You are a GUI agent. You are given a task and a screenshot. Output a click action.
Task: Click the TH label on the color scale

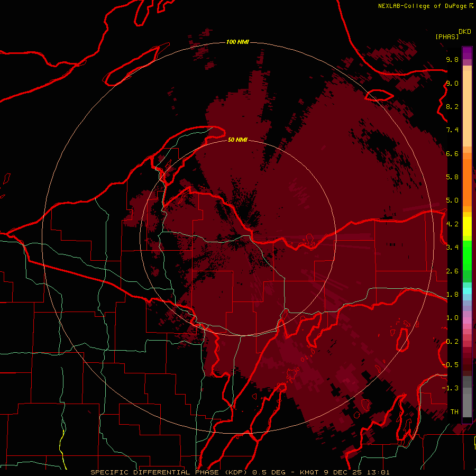coord(454,411)
